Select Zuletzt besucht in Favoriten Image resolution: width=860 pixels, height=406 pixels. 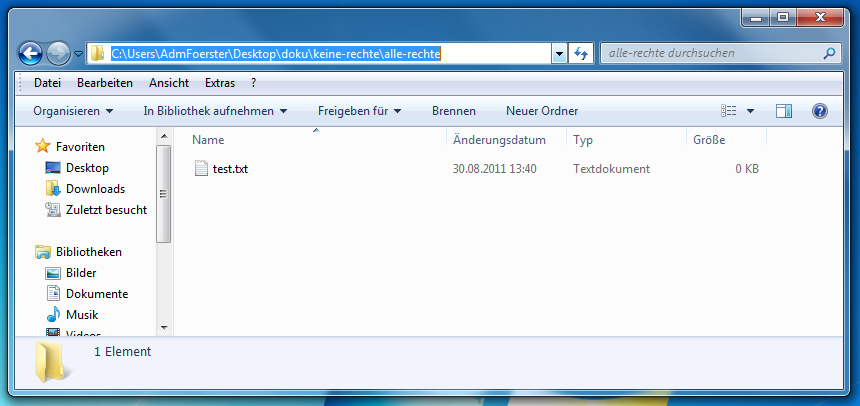[106, 210]
